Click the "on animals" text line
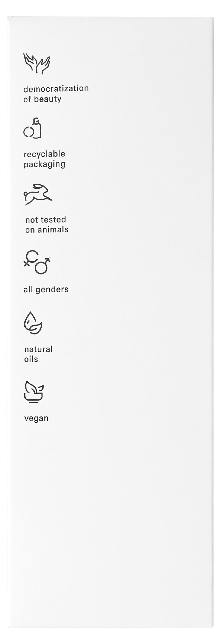 tap(47, 229)
